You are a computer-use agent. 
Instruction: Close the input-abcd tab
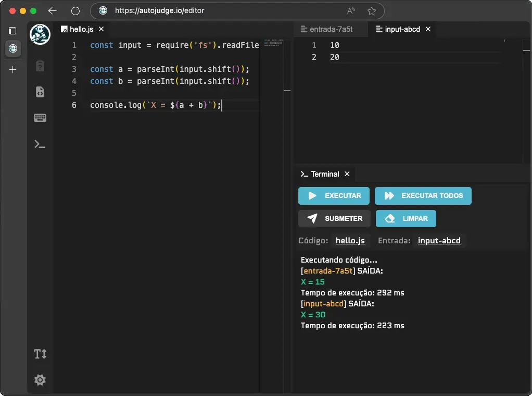pos(428,29)
